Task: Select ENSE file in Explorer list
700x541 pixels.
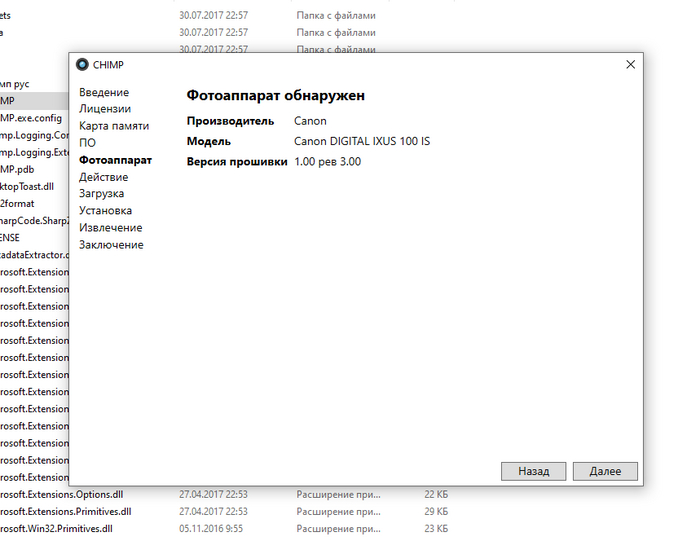Action: point(10,237)
